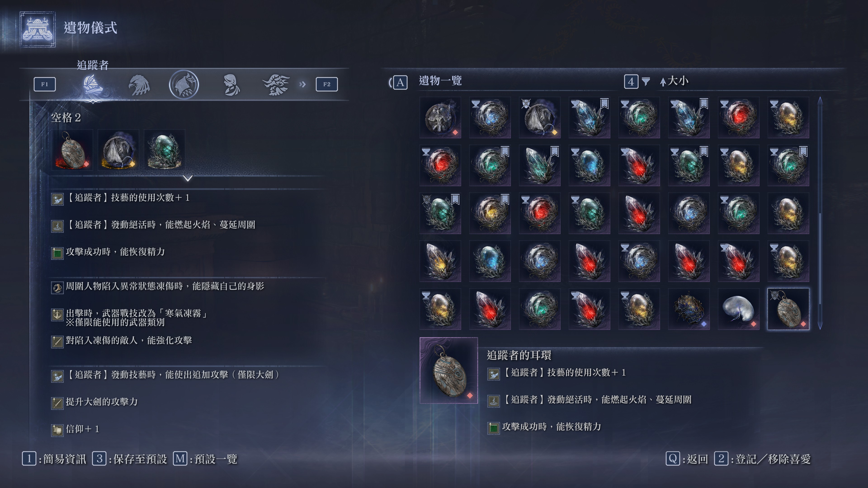This screenshot has height=488, width=868.
Task: Toggle the equipped 追蹤者的耳環 earring relic in grid
Action: pyautogui.click(x=788, y=309)
